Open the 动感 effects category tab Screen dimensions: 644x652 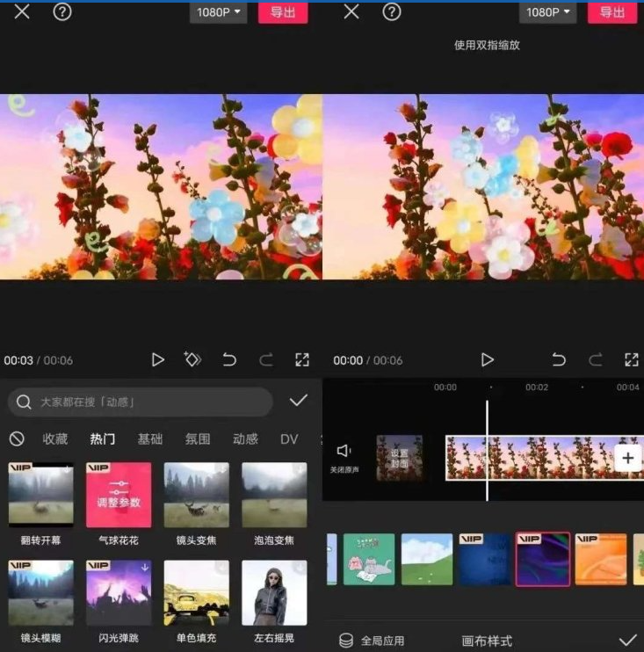[x=245, y=439]
